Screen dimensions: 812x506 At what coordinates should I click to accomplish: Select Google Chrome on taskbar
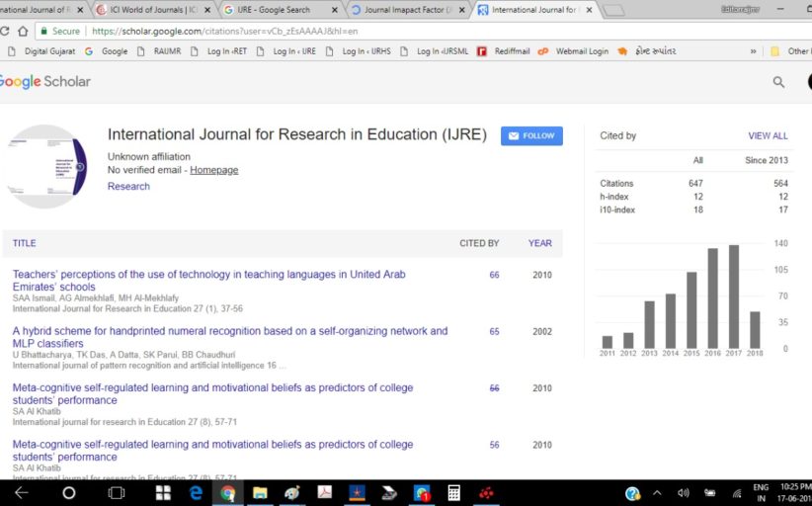(228, 492)
